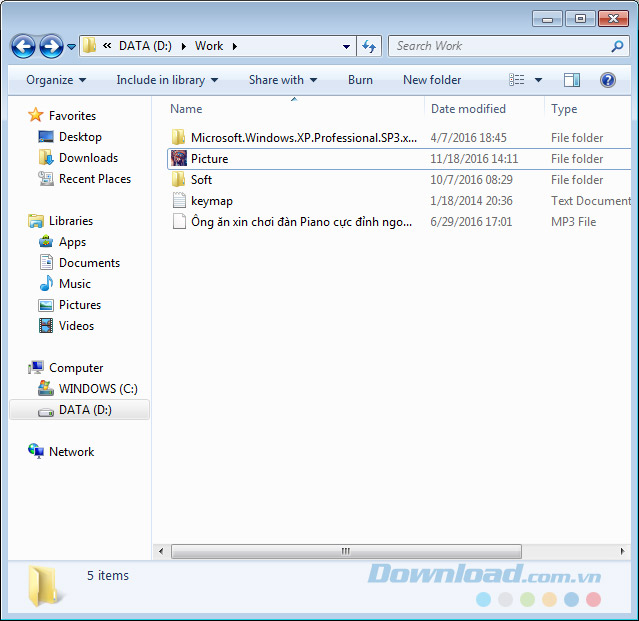Viewport: 639px width, 621px height.
Task: Expand arrow after DATA (D:) in path
Action: (x=184, y=46)
